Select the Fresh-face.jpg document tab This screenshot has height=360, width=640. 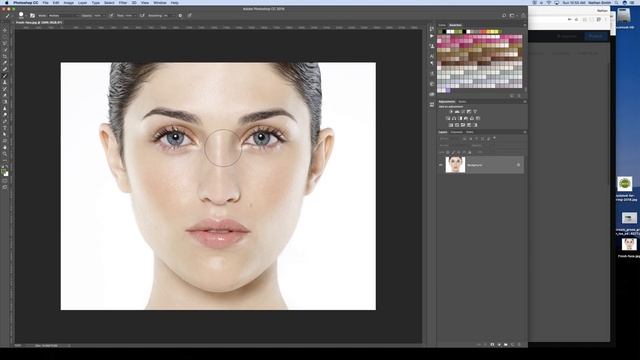click(39, 23)
